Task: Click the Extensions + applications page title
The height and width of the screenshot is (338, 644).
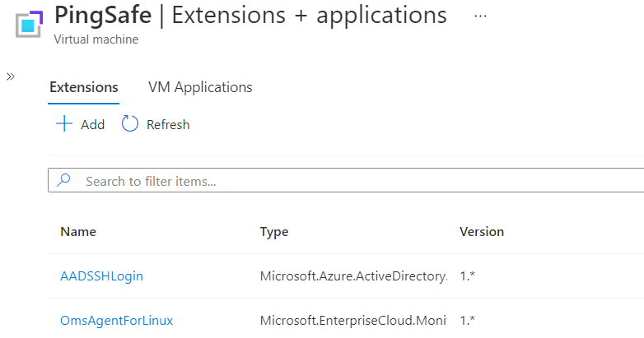Action: click(x=309, y=16)
